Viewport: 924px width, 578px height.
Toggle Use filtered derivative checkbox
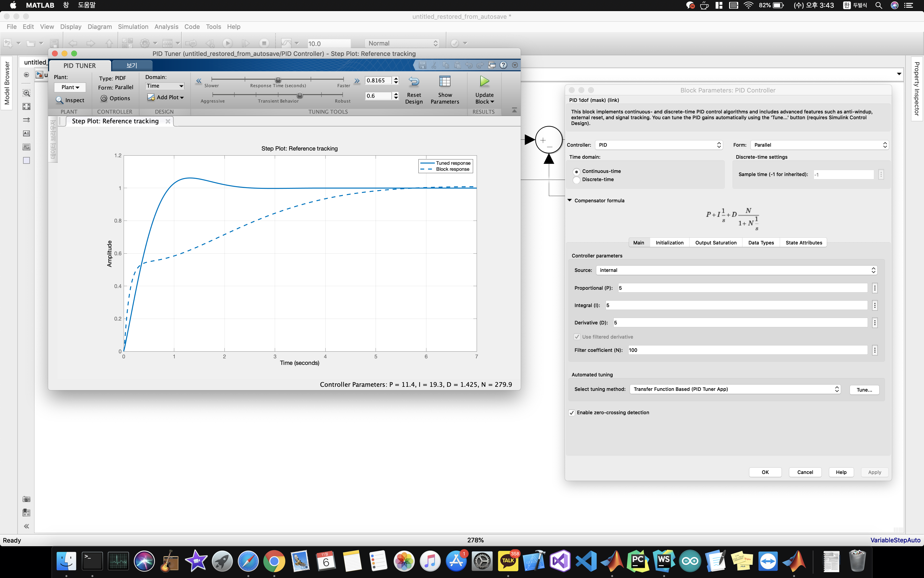tap(577, 337)
